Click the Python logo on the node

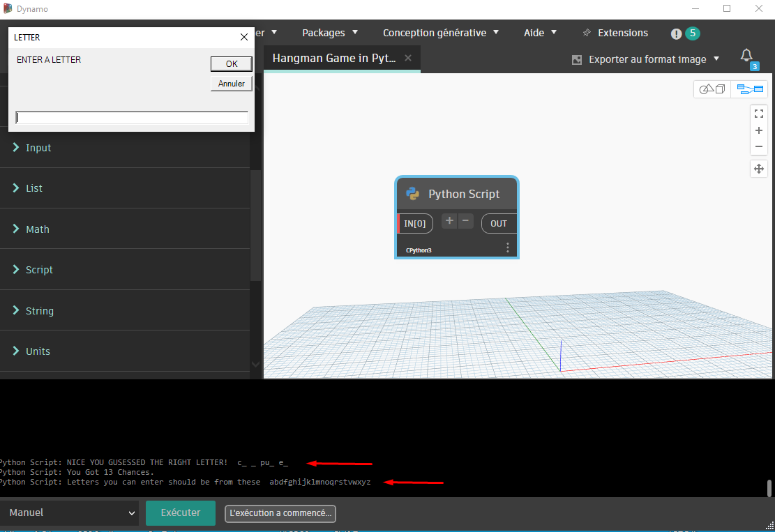click(413, 194)
